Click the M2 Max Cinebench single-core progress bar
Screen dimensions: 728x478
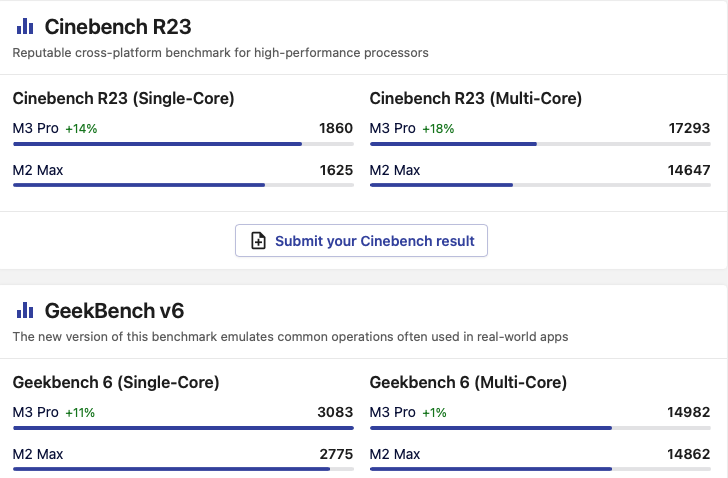pos(183,185)
